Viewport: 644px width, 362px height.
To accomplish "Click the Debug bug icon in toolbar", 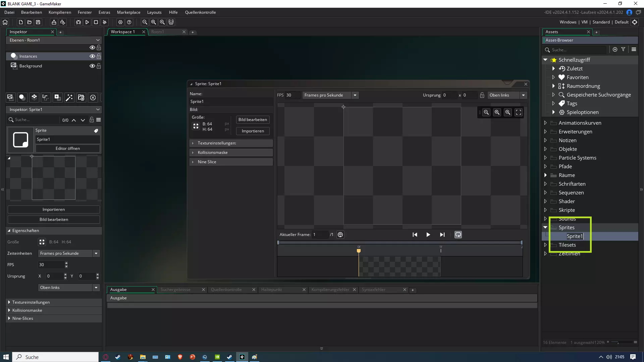I will [78, 22].
